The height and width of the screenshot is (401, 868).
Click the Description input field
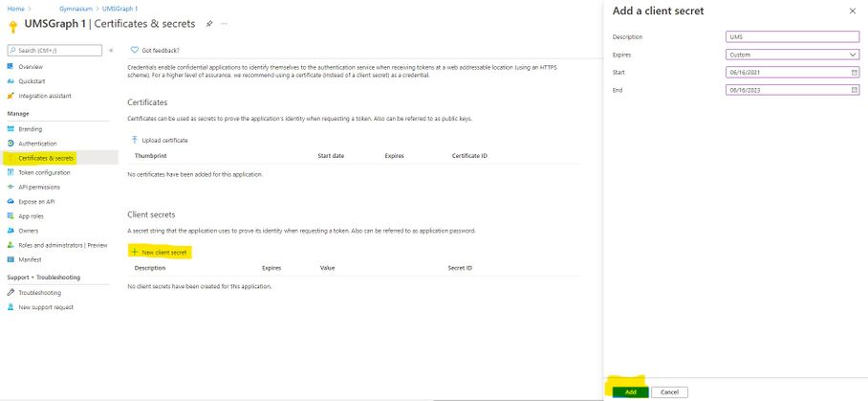792,36
